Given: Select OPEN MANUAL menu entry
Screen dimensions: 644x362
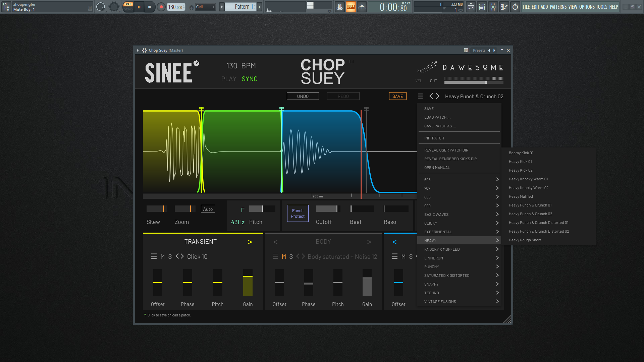Looking at the screenshot, I should (x=459, y=168).
